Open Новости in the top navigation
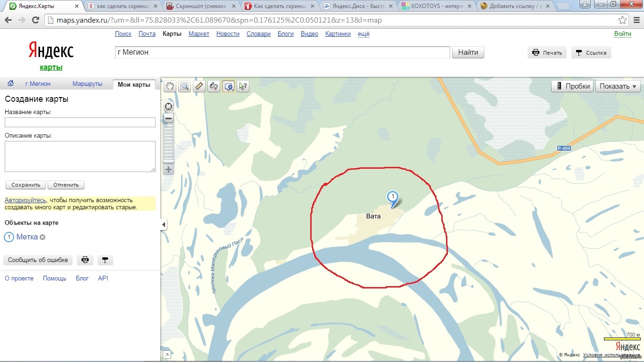 (228, 34)
